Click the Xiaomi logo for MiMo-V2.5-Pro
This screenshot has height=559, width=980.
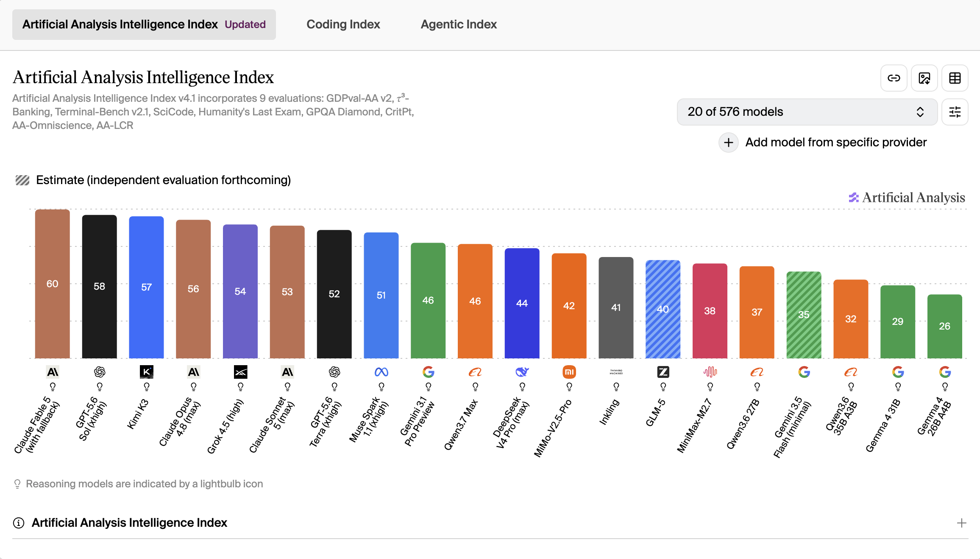pyautogui.click(x=569, y=372)
